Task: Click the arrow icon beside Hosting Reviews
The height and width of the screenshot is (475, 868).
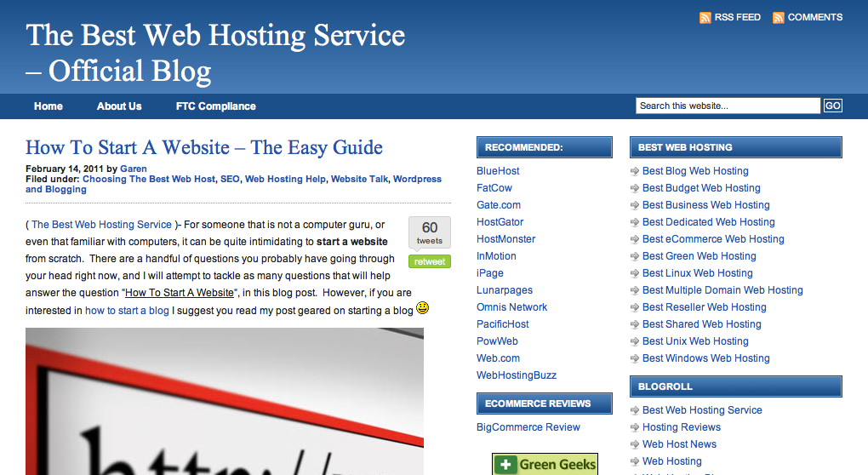Action: pos(635,428)
